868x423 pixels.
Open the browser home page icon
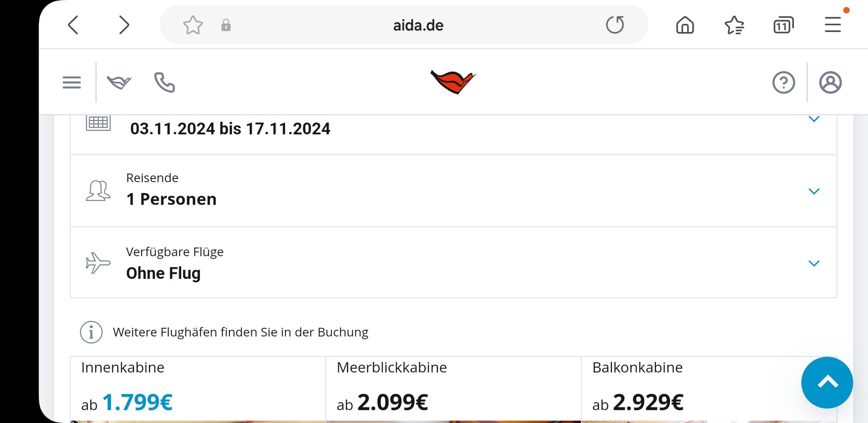tap(685, 25)
